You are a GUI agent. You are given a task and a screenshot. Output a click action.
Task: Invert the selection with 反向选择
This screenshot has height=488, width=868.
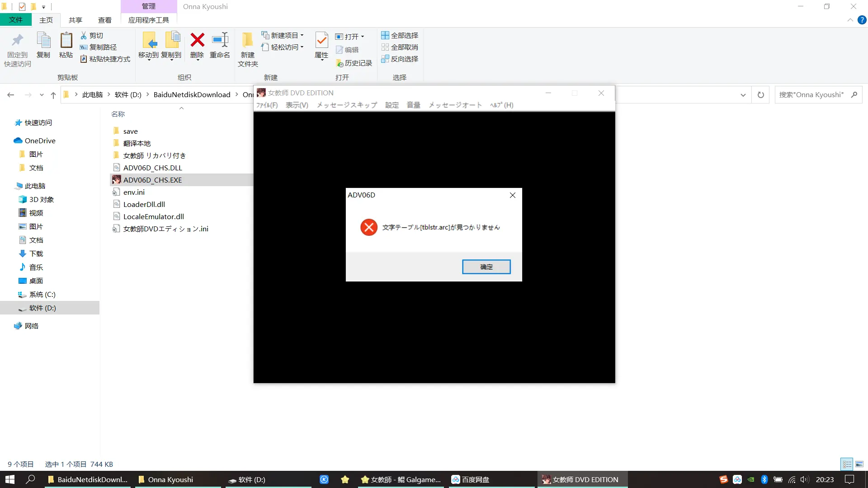(x=400, y=59)
